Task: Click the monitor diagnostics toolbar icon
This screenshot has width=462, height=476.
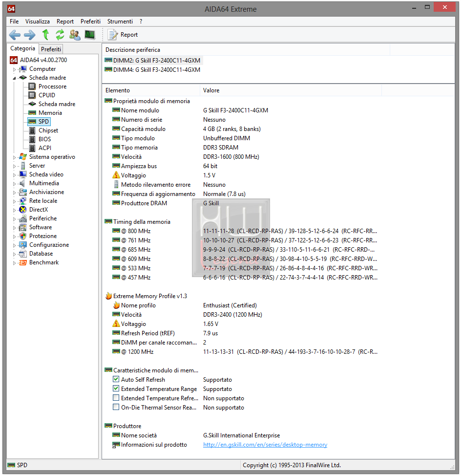Action: (x=90, y=35)
